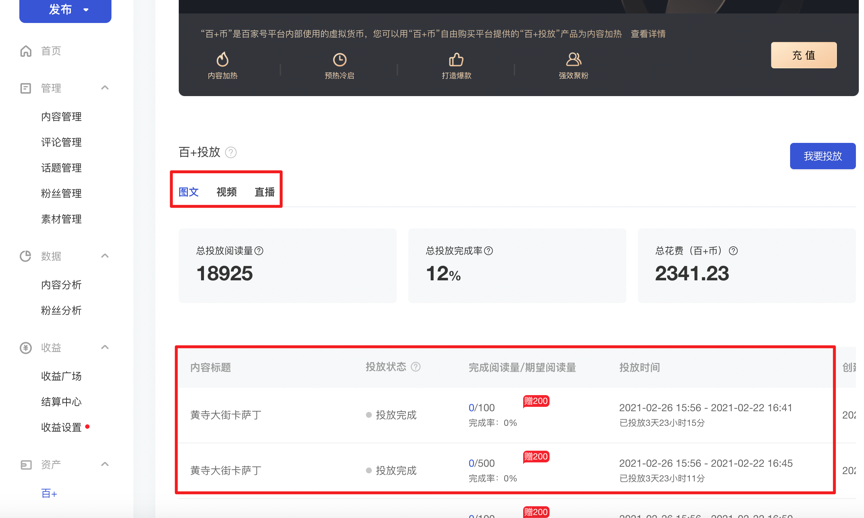
Task: Click the 0/100 reading count value
Action: (x=482, y=408)
